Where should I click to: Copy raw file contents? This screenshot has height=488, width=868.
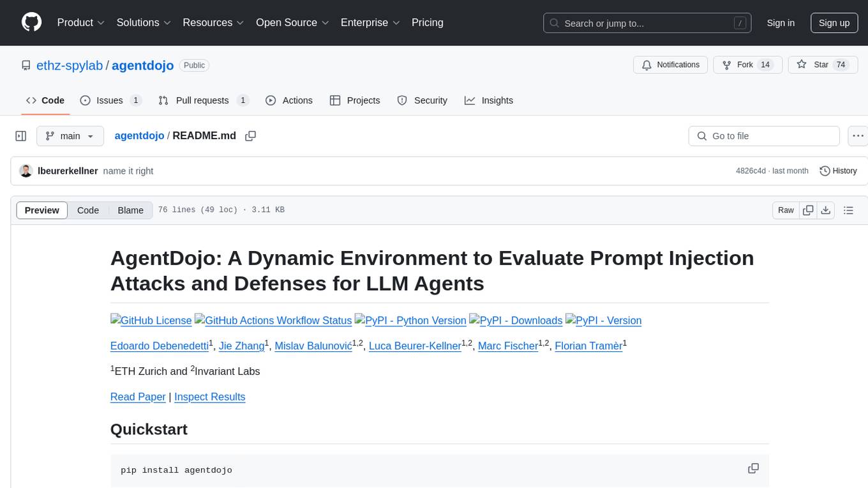(808, 210)
